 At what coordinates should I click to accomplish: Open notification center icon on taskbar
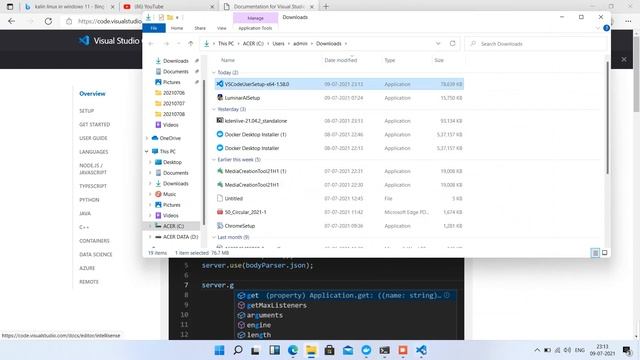[x=627, y=350]
